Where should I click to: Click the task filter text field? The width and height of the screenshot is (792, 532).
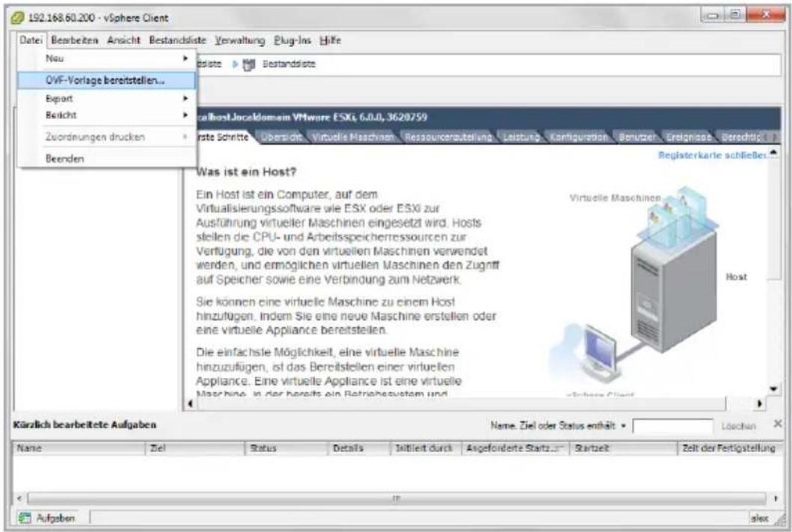[x=672, y=427]
